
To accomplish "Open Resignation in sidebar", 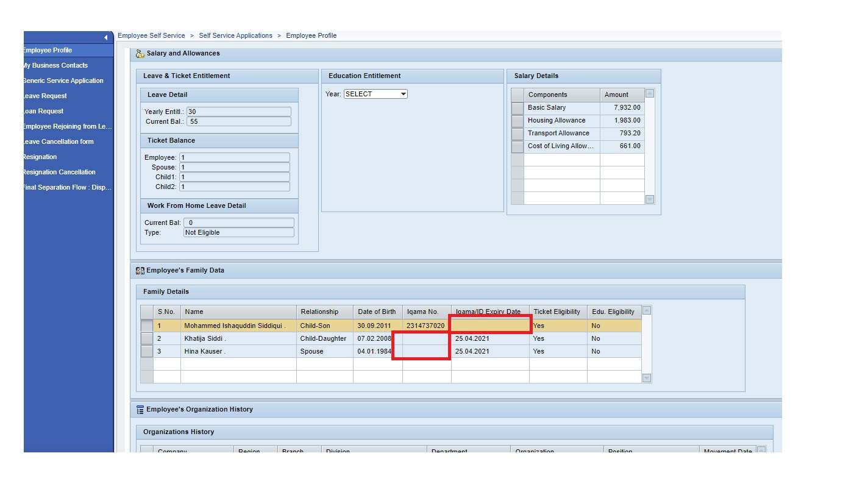I will point(40,157).
